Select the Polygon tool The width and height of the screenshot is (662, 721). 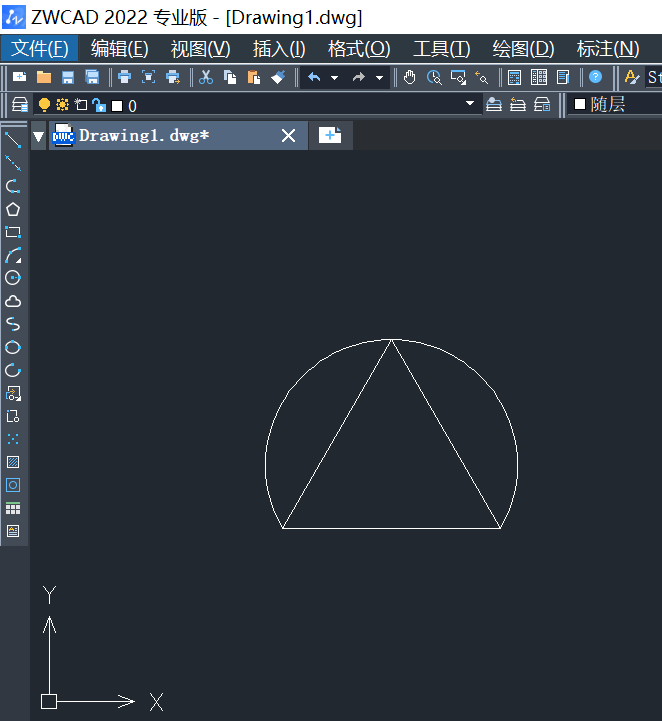coord(13,209)
